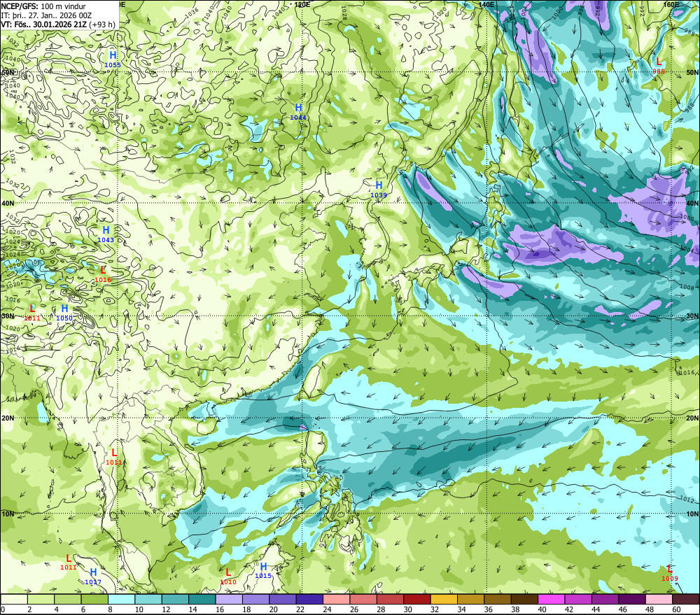700x615 pixels.
Task: Choose the 38–40 dark brown legend swatch
Action: 524,599
